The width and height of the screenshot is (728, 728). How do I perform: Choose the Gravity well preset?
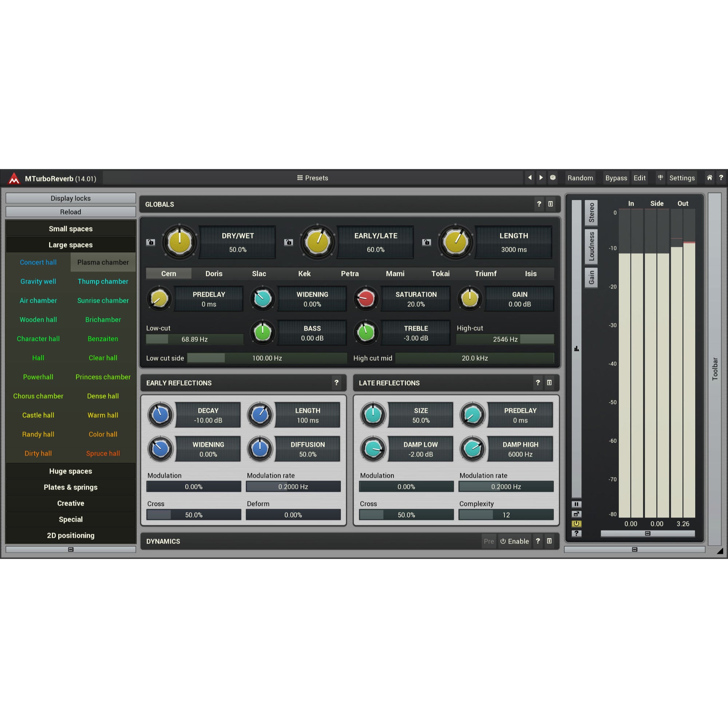click(38, 281)
